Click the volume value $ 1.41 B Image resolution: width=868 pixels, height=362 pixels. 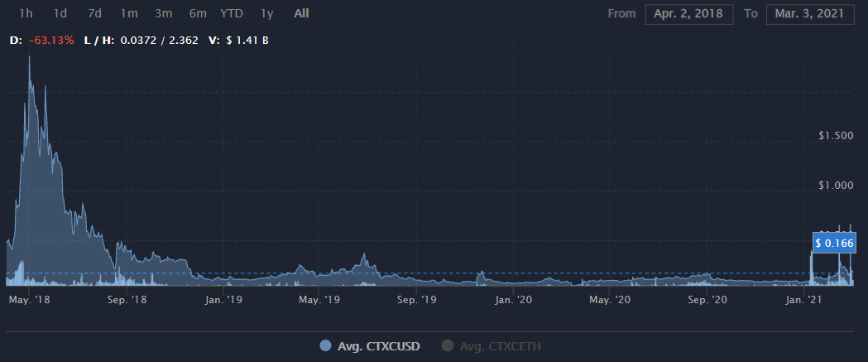tap(247, 41)
